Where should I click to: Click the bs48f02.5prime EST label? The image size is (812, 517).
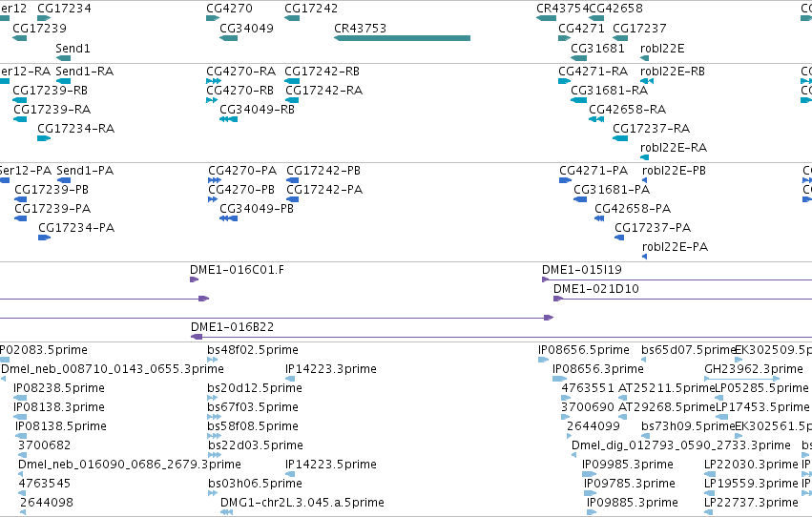pyautogui.click(x=253, y=350)
